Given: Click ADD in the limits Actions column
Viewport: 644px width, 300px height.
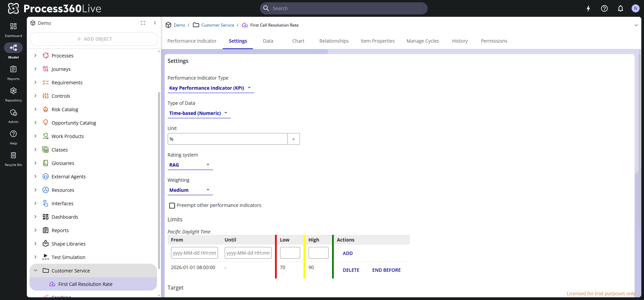Looking at the screenshot, I should point(347,253).
